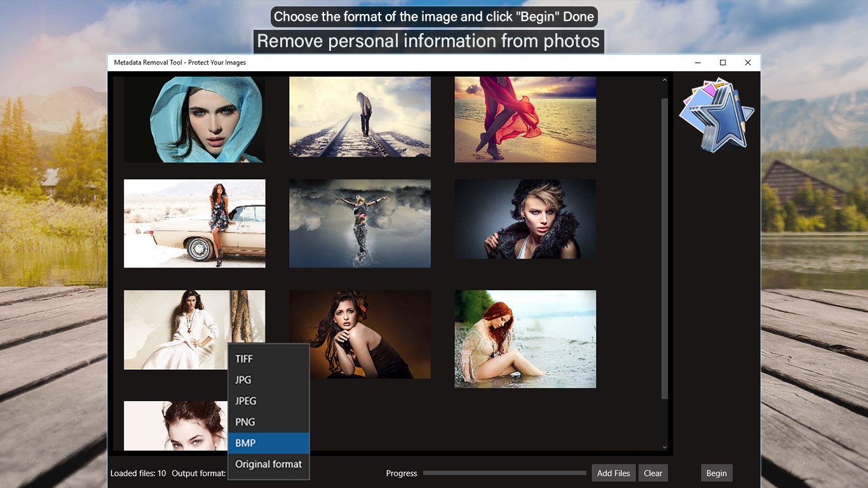Screen dimensions: 868x488
Task: Choose JPG output format
Action: pos(268,379)
